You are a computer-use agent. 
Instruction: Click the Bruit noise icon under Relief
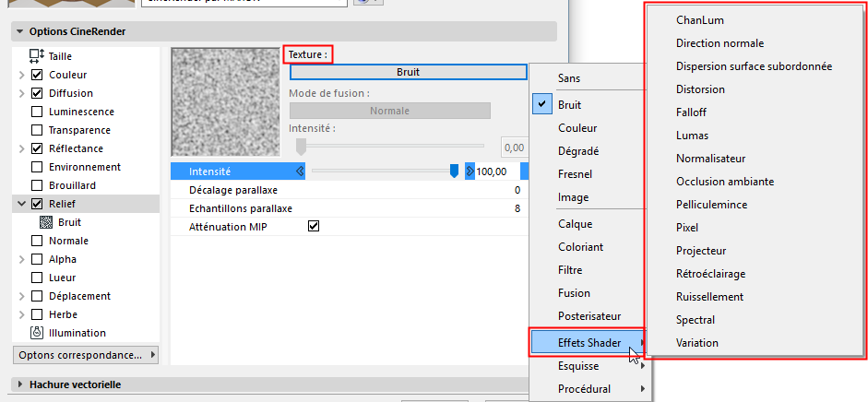[x=46, y=222]
